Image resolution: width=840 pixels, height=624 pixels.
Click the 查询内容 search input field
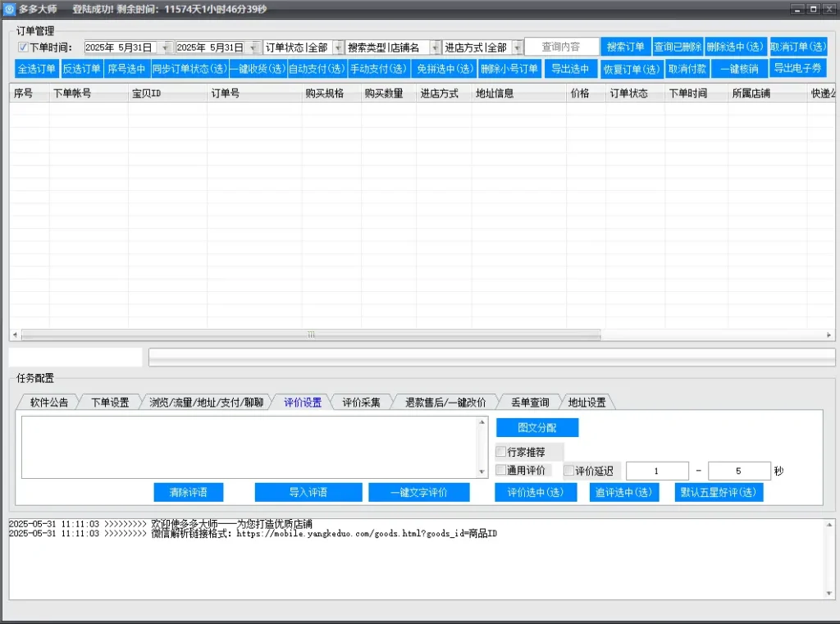[x=561, y=47]
